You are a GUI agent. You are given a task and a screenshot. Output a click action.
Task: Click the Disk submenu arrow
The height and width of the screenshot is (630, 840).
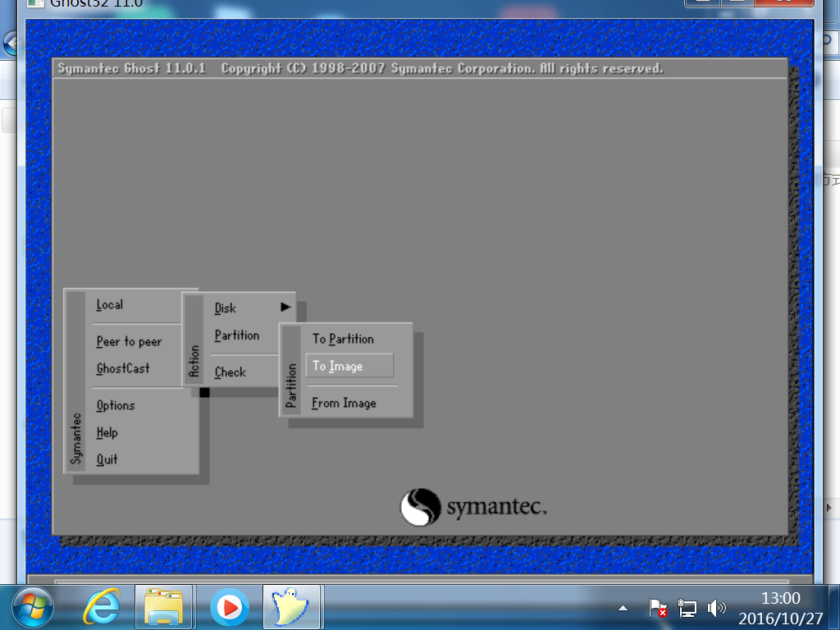point(285,307)
